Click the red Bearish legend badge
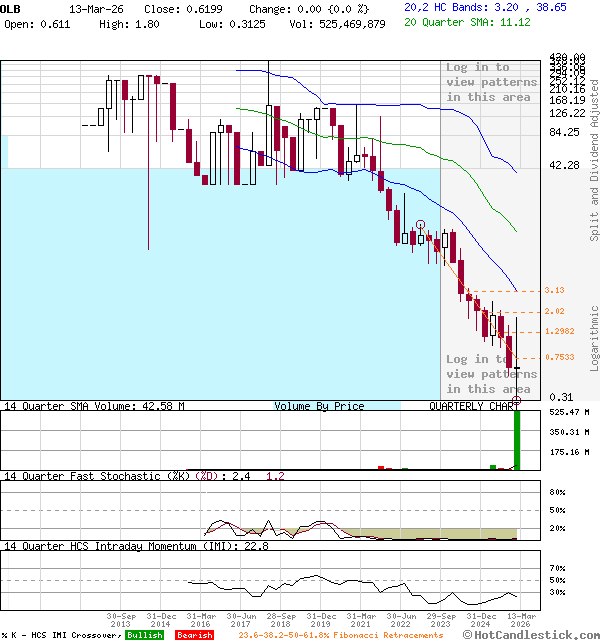 (195, 635)
